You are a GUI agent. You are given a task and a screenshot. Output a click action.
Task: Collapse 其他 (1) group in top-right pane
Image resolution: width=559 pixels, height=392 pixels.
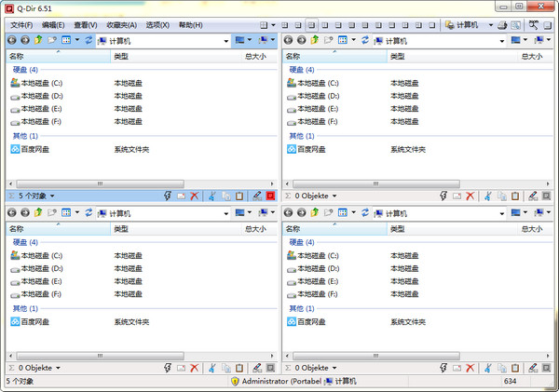tap(302, 136)
